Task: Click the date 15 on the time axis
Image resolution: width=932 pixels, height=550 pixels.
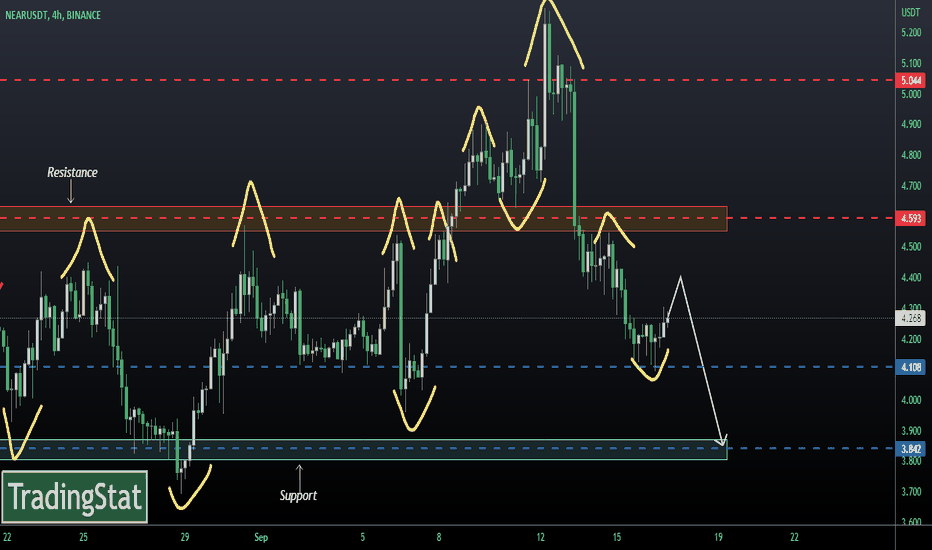Action: pyautogui.click(x=617, y=538)
